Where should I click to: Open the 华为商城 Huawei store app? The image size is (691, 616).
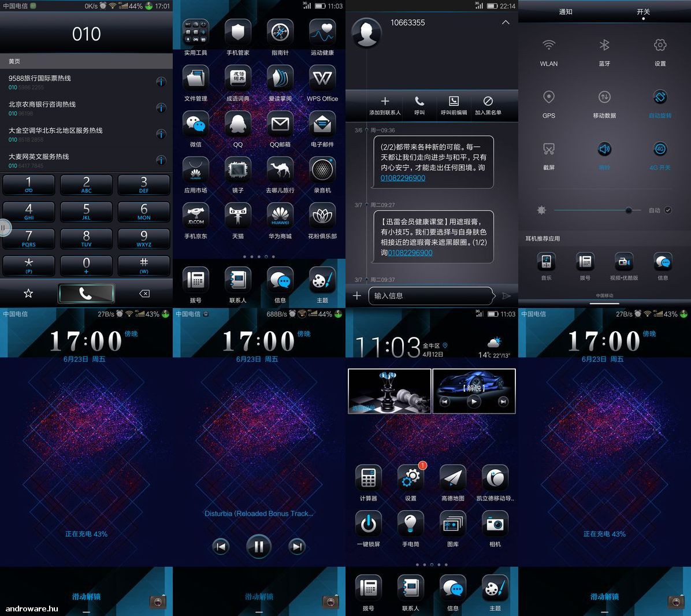pos(280,216)
